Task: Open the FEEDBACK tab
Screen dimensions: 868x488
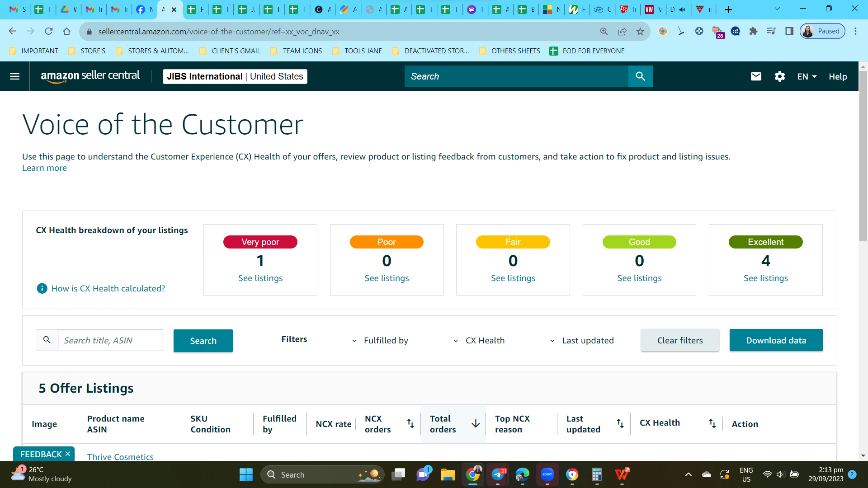Action: click(41, 454)
